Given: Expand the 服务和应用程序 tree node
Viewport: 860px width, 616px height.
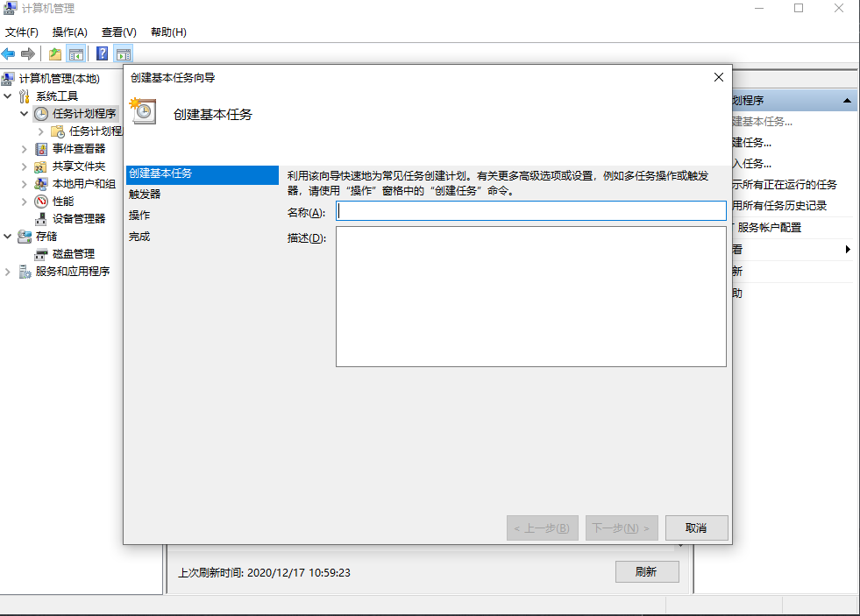Looking at the screenshot, I should (6, 271).
